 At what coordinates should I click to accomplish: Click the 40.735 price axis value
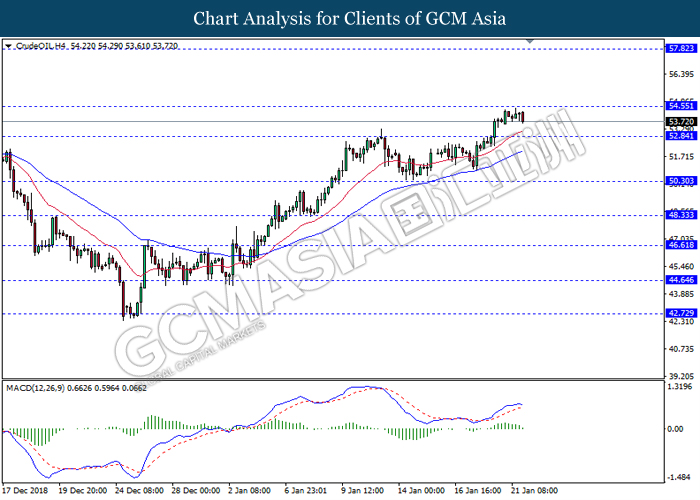click(x=681, y=349)
